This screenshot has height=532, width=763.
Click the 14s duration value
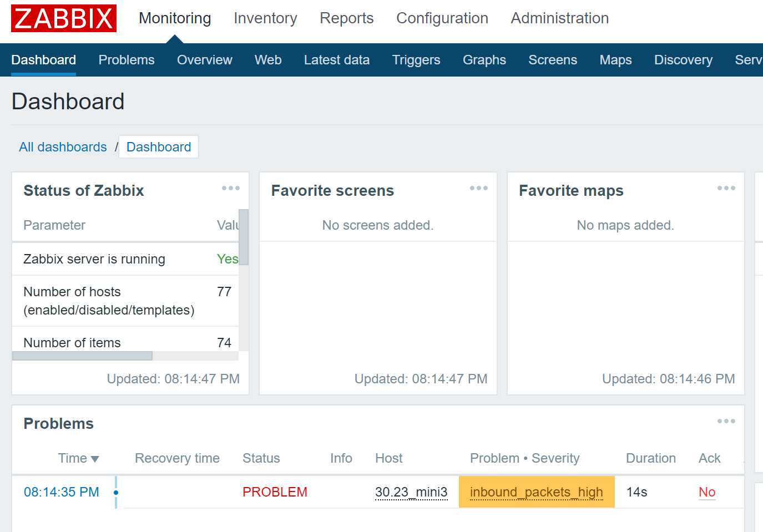tap(637, 492)
